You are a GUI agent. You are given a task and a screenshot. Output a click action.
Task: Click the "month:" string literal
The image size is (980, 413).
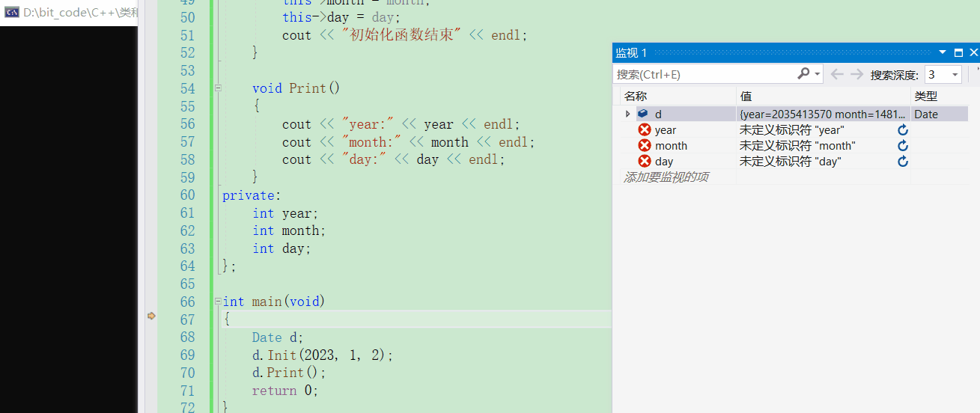(371, 142)
